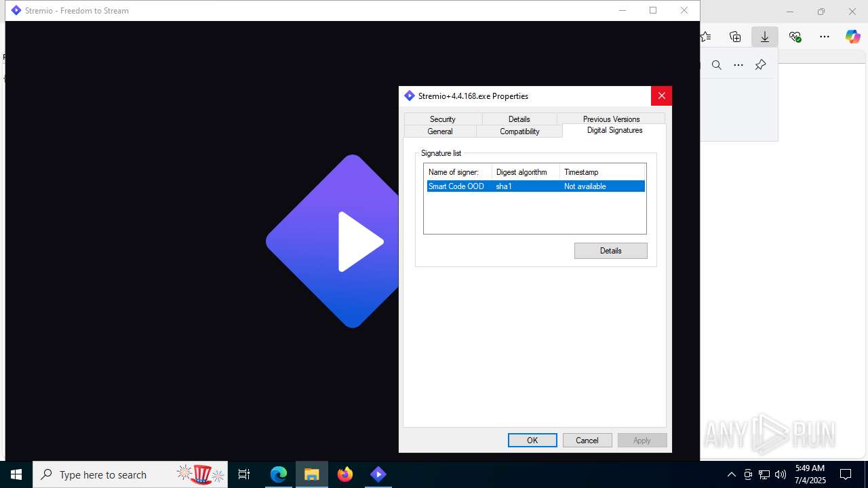This screenshot has width=868, height=488.
Task: Open Firefox from the taskbar
Action: [345, 474]
